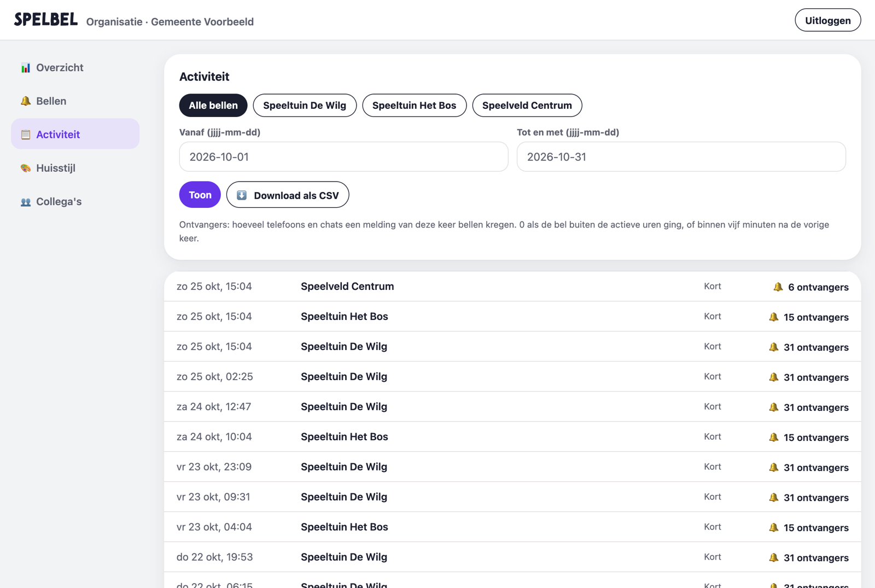This screenshot has height=588, width=875.
Task: Click the timestamp vr 23 okt, 09:31
Action: point(213,497)
